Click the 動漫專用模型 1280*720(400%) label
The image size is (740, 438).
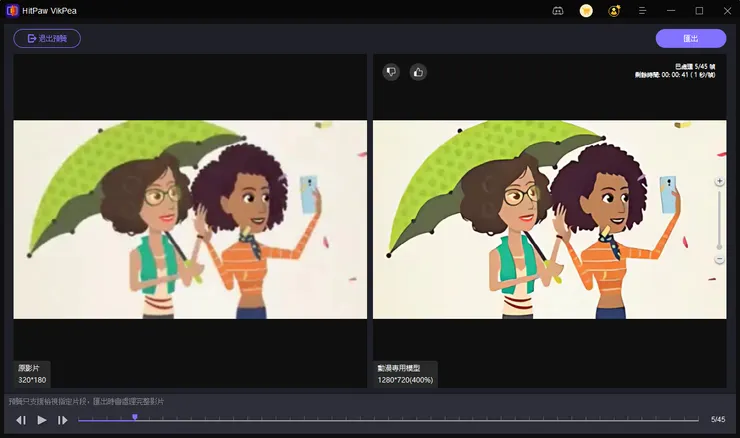(x=405, y=374)
